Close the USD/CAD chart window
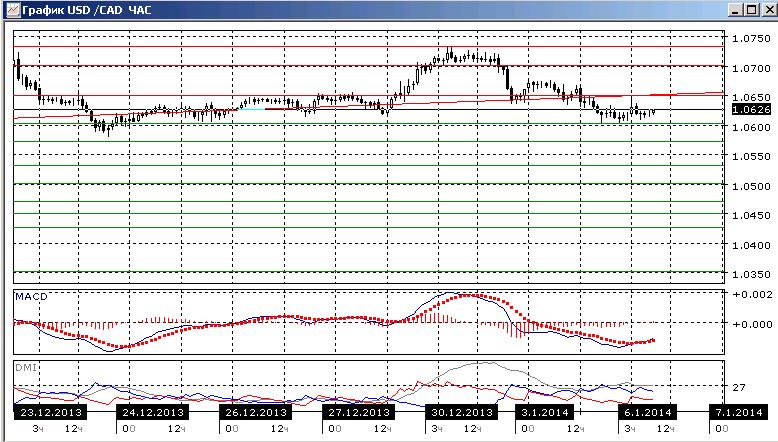This screenshot has width=778, height=442. tap(768, 10)
